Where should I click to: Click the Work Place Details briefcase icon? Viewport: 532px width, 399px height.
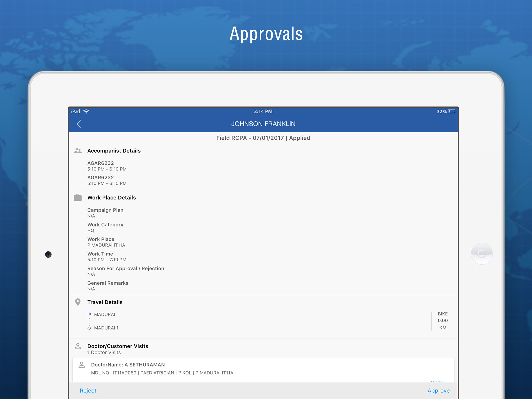pos(78,198)
